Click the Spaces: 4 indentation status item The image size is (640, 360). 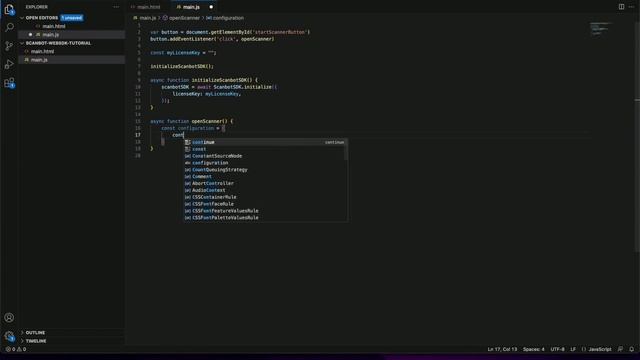(533, 349)
